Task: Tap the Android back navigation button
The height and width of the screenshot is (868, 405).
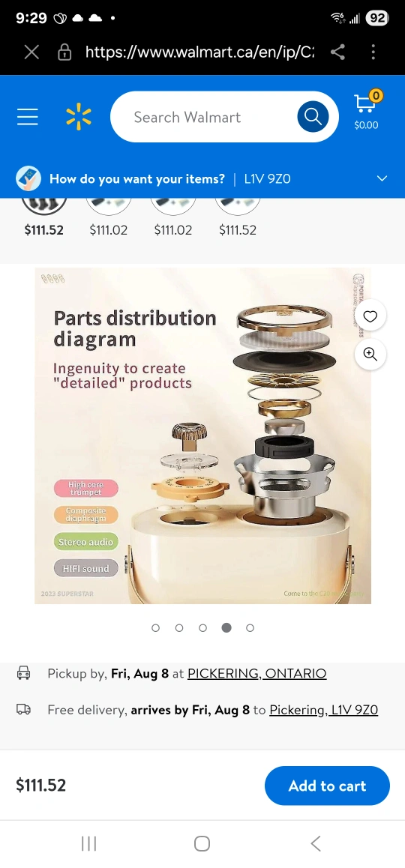Action: click(316, 843)
